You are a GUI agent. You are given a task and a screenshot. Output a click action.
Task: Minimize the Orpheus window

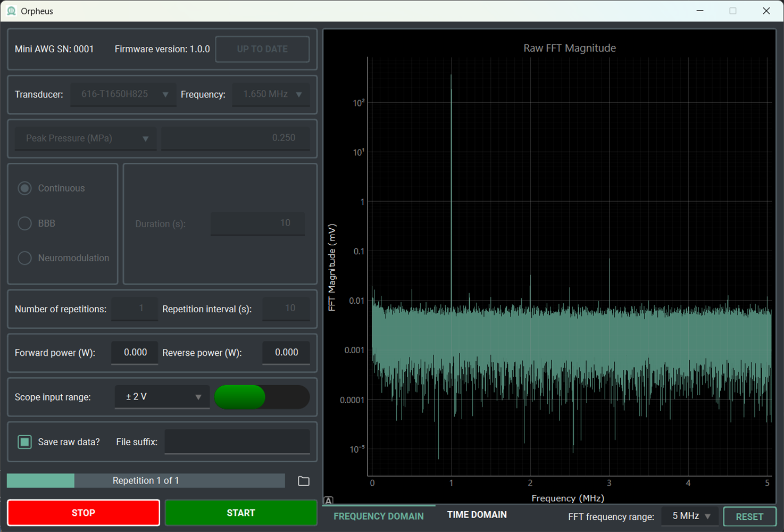pyautogui.click(x=700, y=11)
